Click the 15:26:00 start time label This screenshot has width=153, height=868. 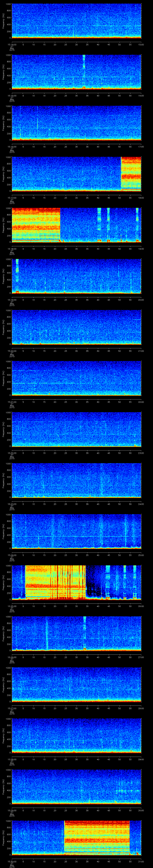click(x=12, y=657)
